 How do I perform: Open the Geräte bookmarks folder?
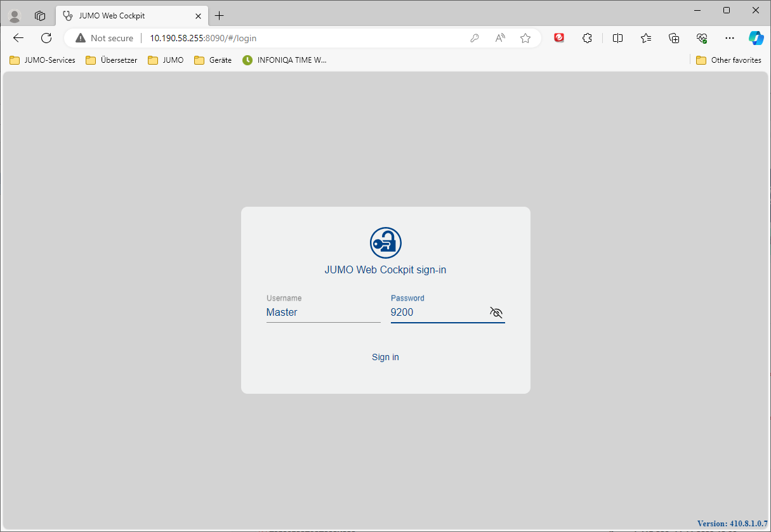pyautogui.click(x=213, y=60)
